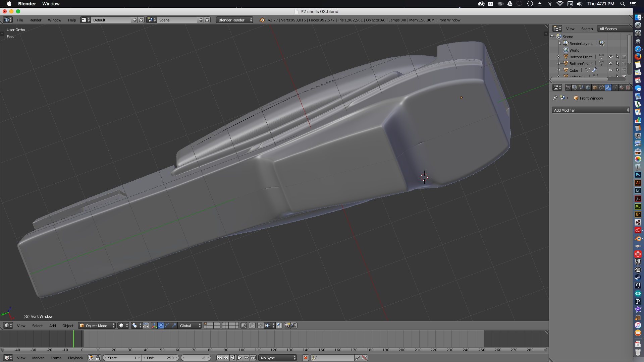Toggle selectability arrow of Bottom Front
The width and height of the screenshot is (644, 362).
(618, 57)
